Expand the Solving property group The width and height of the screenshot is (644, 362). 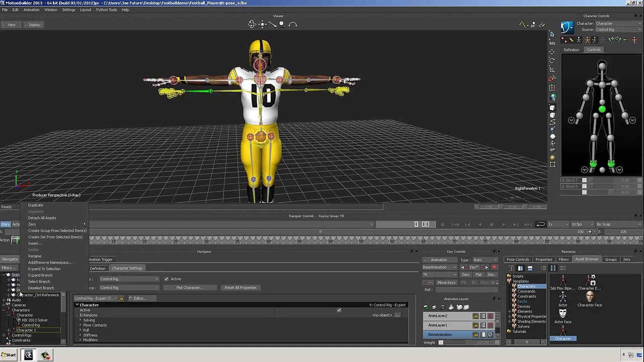80,320
